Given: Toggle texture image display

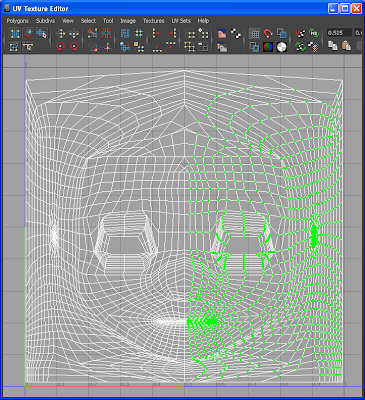Looking at the screenshot, I should [222, 34].
